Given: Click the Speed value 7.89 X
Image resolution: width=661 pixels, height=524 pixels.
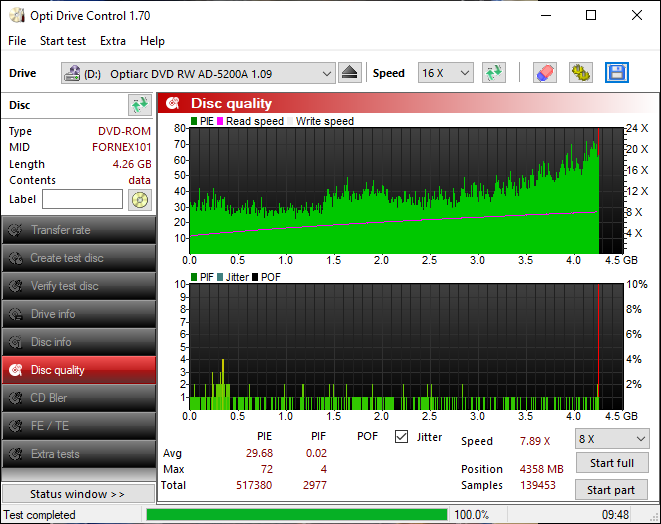Looking at the screenshot, I should (x=535, y=441).
